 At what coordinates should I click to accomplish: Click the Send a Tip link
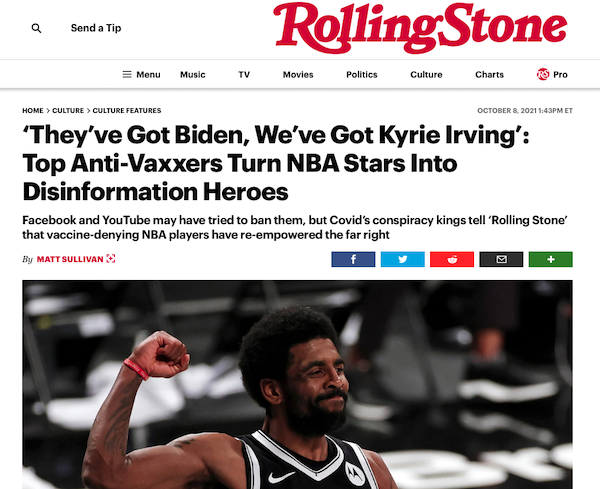point(96,28)
